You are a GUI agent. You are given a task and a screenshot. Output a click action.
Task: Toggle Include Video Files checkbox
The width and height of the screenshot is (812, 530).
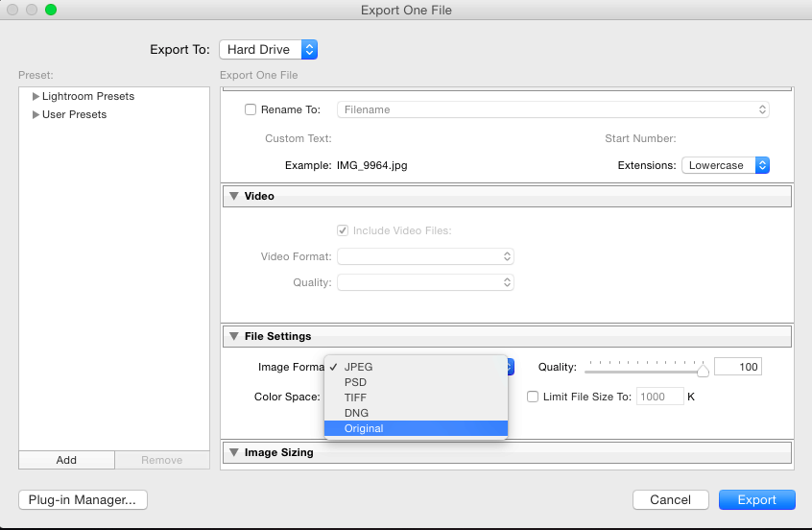click(343, 230)
